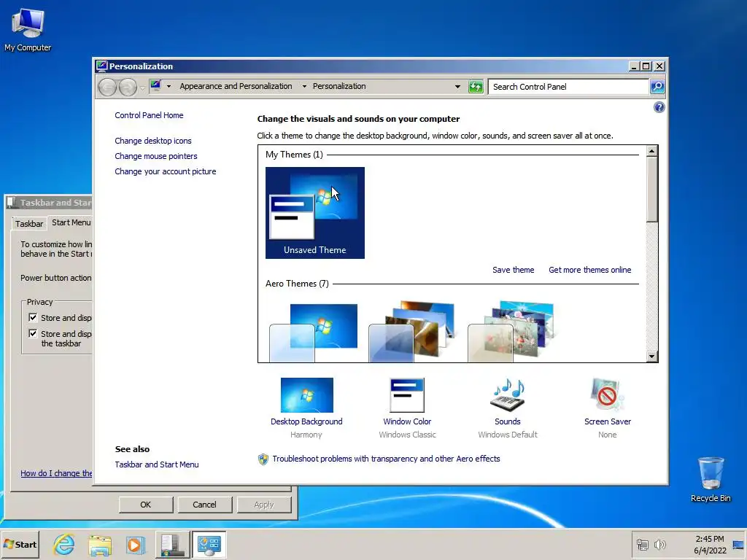Image resolution: width=747 pixels, height=560 pixels.
Task: Click the Back navigation arrow
Action: (107, 87)
